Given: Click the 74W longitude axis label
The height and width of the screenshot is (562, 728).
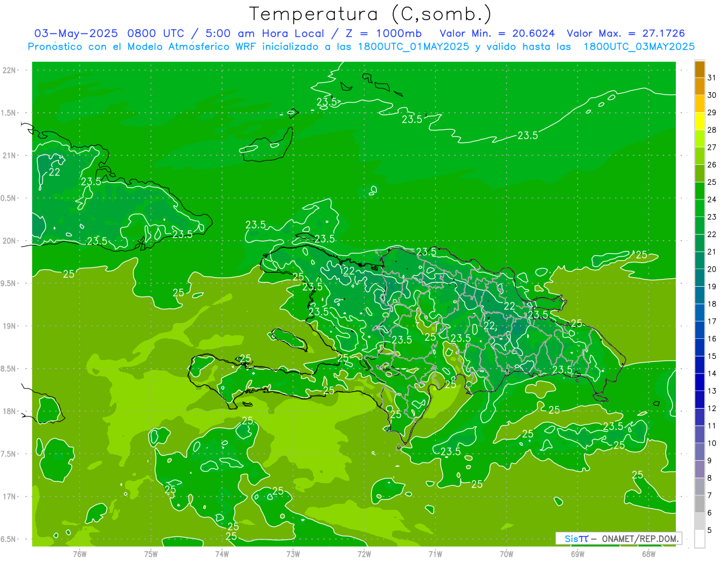Looking at the screenshot, I should click(221, 554).
